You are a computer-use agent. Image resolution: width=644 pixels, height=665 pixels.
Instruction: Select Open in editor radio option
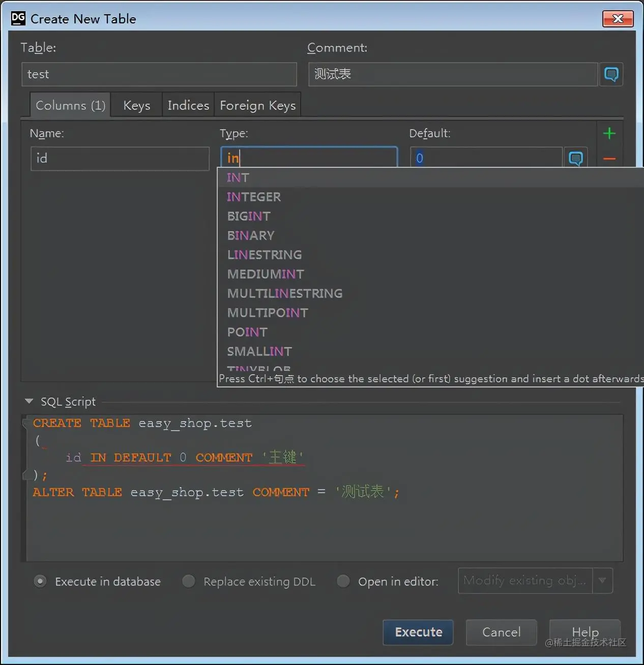pos(343,581)
